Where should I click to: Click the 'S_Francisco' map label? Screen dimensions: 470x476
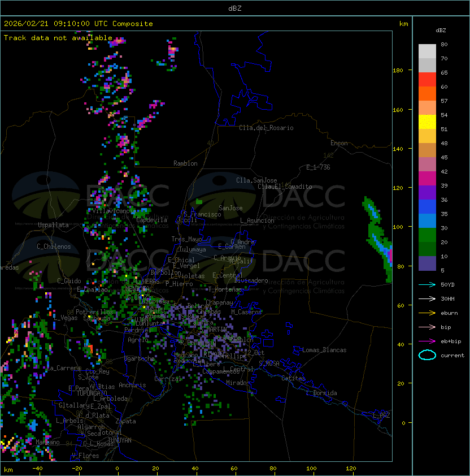click(202, 214)
